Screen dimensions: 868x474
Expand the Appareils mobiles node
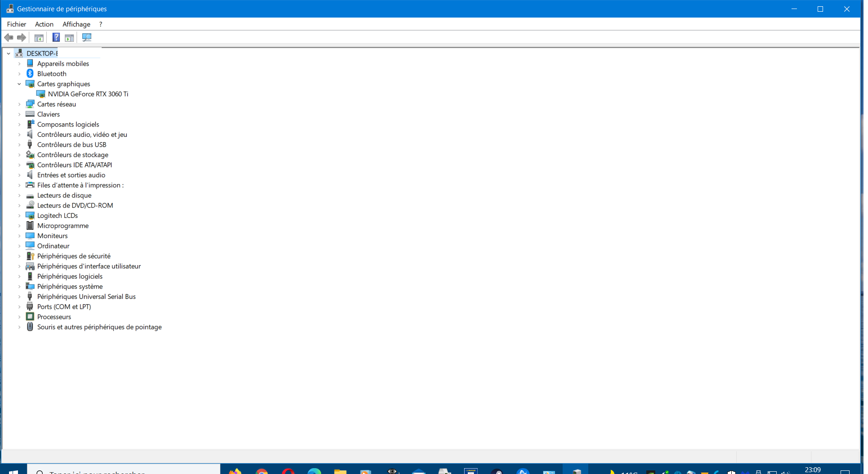(x=19, y=64)
